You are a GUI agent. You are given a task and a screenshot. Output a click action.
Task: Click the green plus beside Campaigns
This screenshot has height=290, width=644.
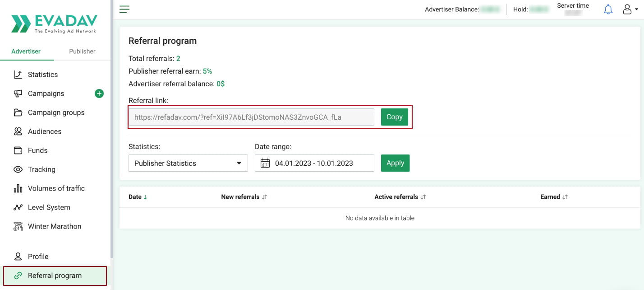99,94
